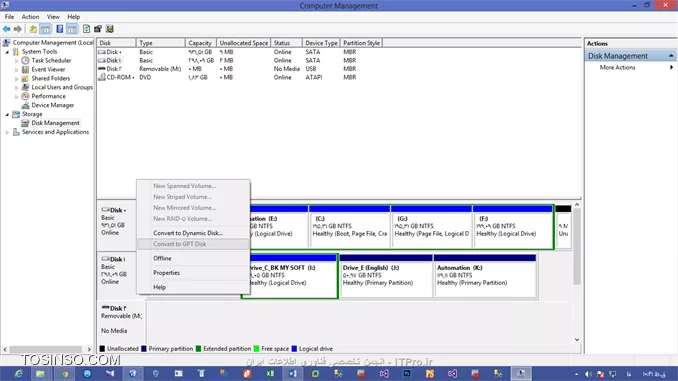The image size is (678, 381).
Task: Sort by Status column header
Action: click(x=286, y=43)
